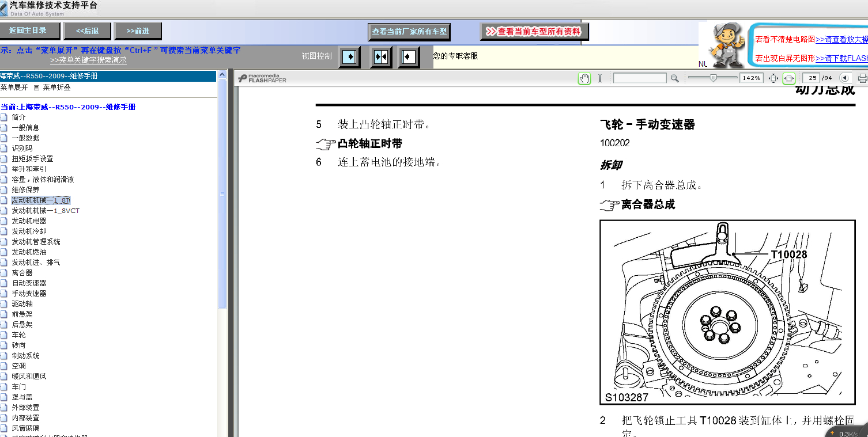
Task: Open the 手动变速器 section
Action: pos(29,294)
